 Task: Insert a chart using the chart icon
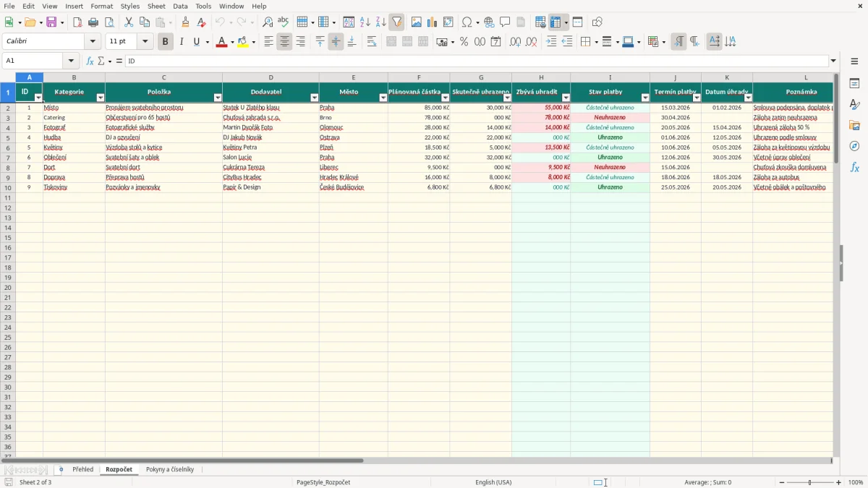[x=433, y=22]
